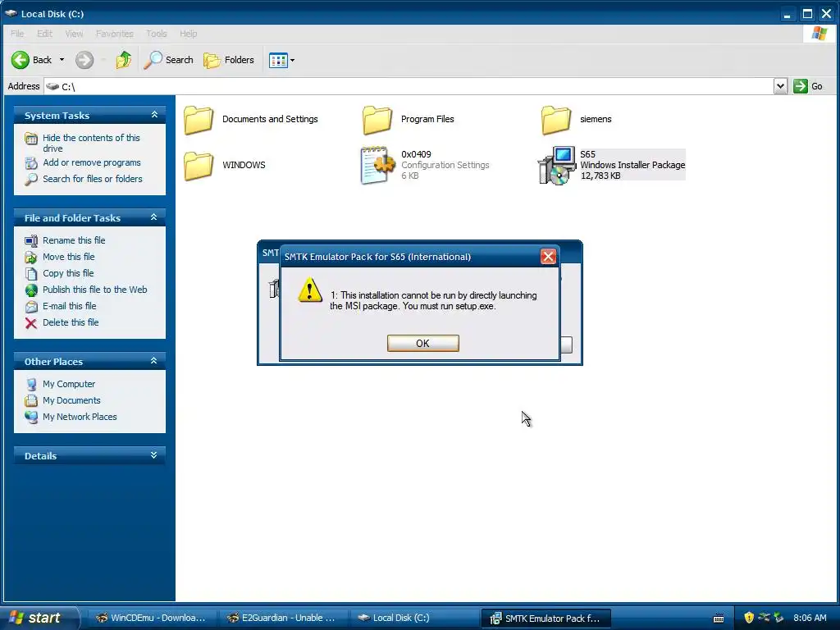This screenshot has width=840, height=630.
Task: Click Add or remove programs link
Action: (92, 162)
